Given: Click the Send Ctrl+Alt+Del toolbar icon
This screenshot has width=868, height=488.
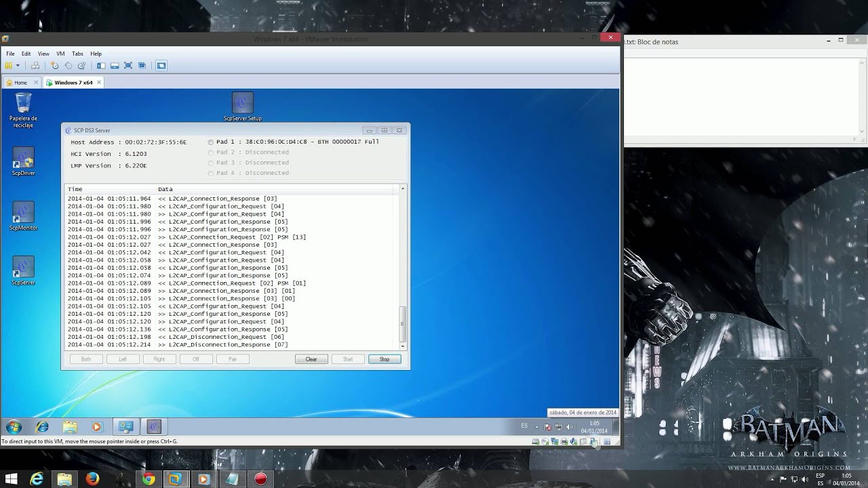Looking at the screenshot, I should click(x=34, y=66).
